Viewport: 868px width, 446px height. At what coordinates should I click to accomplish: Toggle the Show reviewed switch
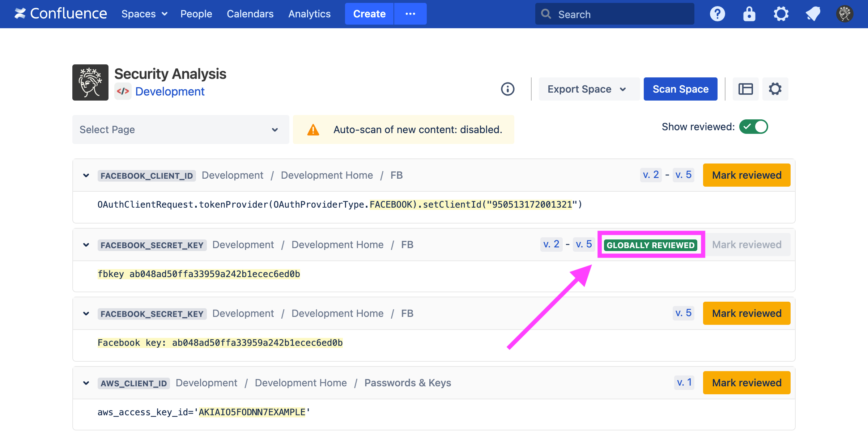(753, 127)
